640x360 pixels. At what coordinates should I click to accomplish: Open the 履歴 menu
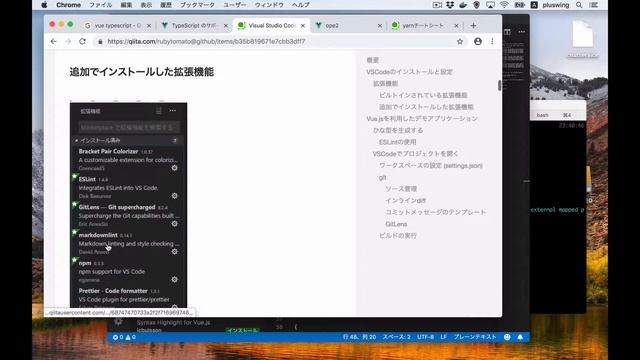[x=166, y=5]
